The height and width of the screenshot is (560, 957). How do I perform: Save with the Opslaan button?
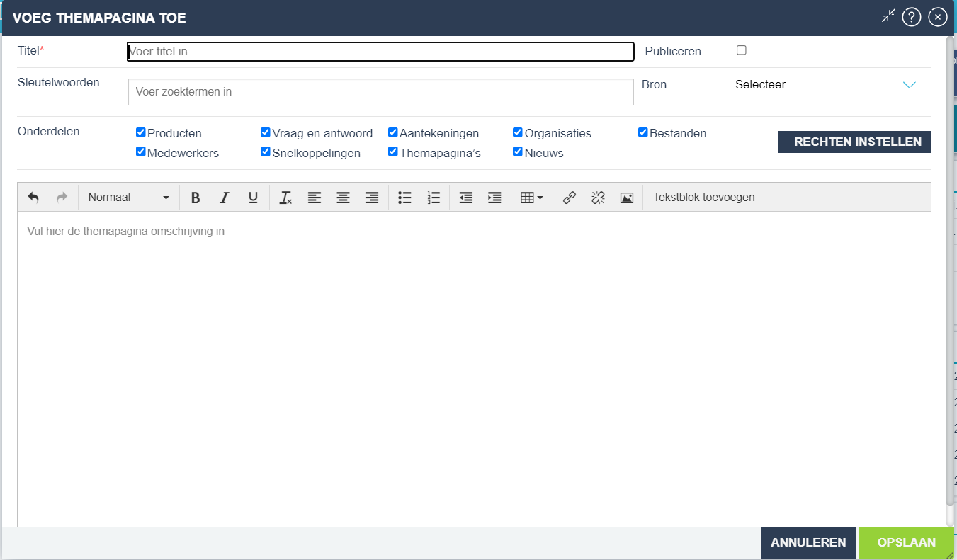tap(906, 543)
